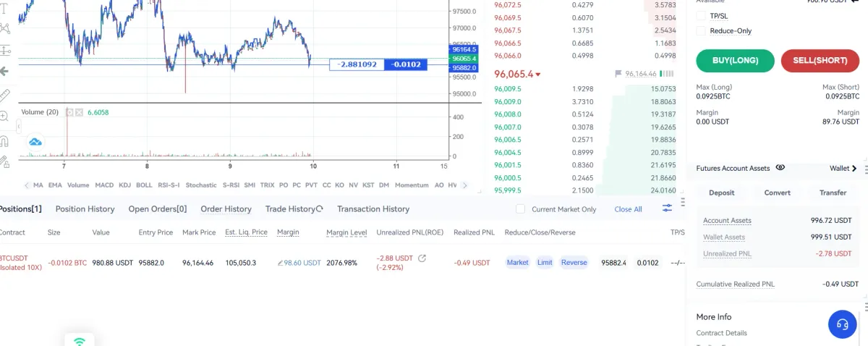Hide Futures Account Assets balances
The height and width of the screenshot is (346, 868).
[780, 167]
